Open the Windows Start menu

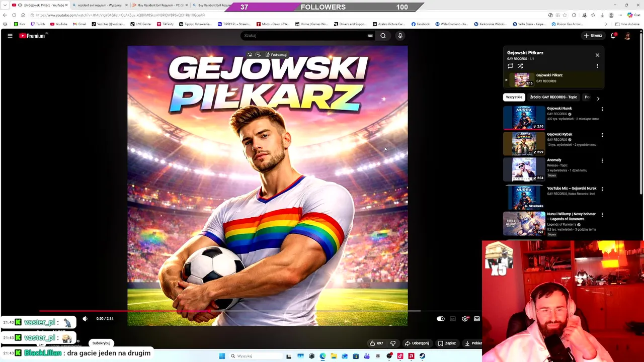click(x=222, y=356)
